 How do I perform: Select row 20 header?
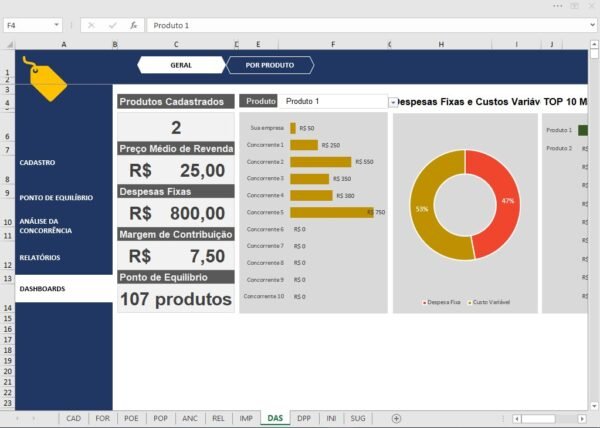click(7, 371)
